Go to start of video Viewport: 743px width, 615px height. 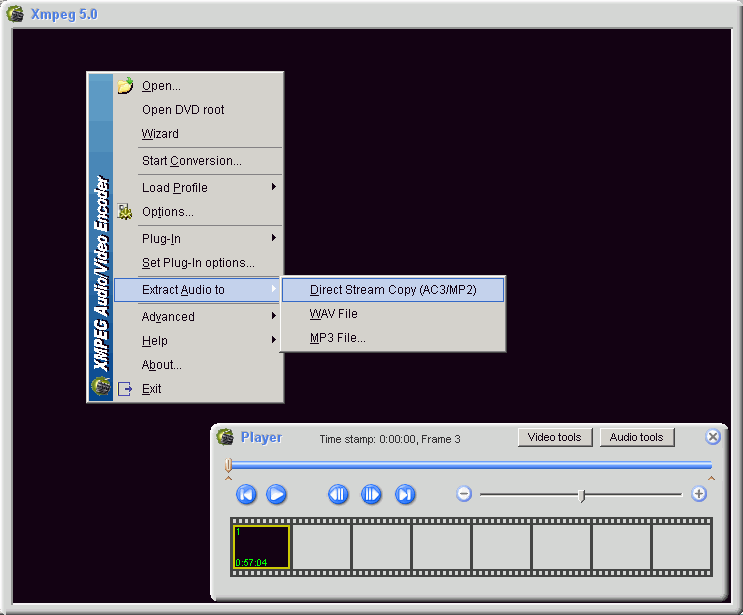(x=246, y=494)
